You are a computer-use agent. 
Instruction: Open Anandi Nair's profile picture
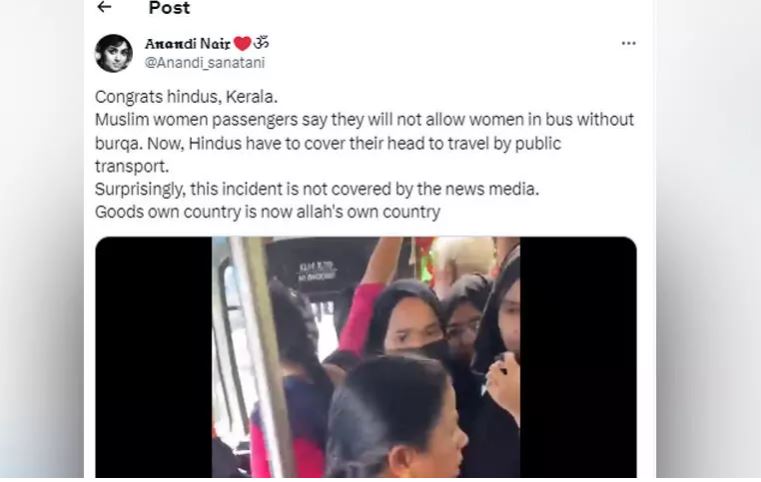tap(114, 53)
